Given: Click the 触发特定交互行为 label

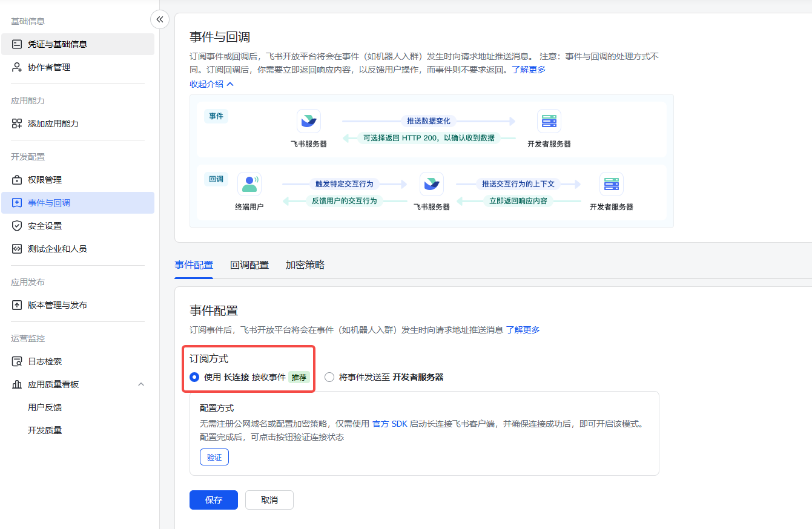Looking at the screenshot, I should (345, 184).
